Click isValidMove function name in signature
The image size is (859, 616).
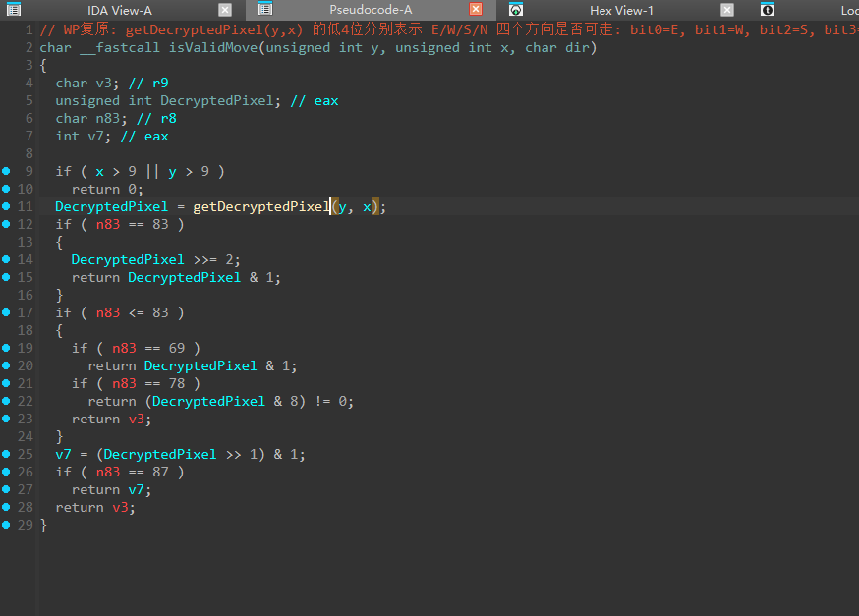(x=213, y=47)
